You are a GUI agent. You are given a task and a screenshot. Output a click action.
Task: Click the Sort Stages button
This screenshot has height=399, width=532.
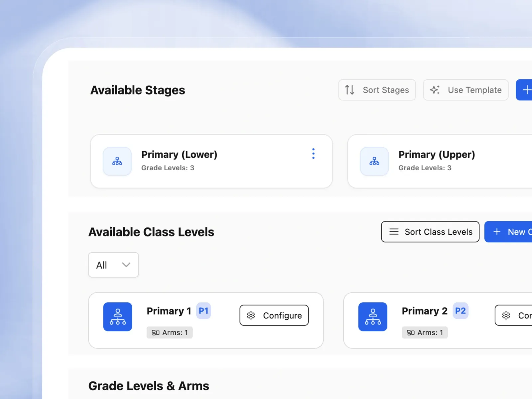[x=377, y=90]
